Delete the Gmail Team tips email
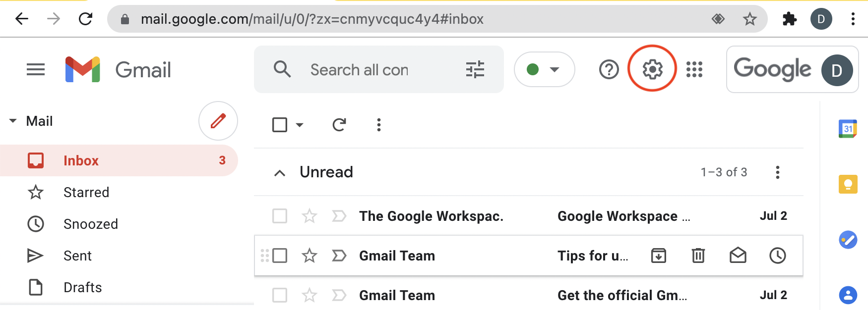 [x=698, y=256]
